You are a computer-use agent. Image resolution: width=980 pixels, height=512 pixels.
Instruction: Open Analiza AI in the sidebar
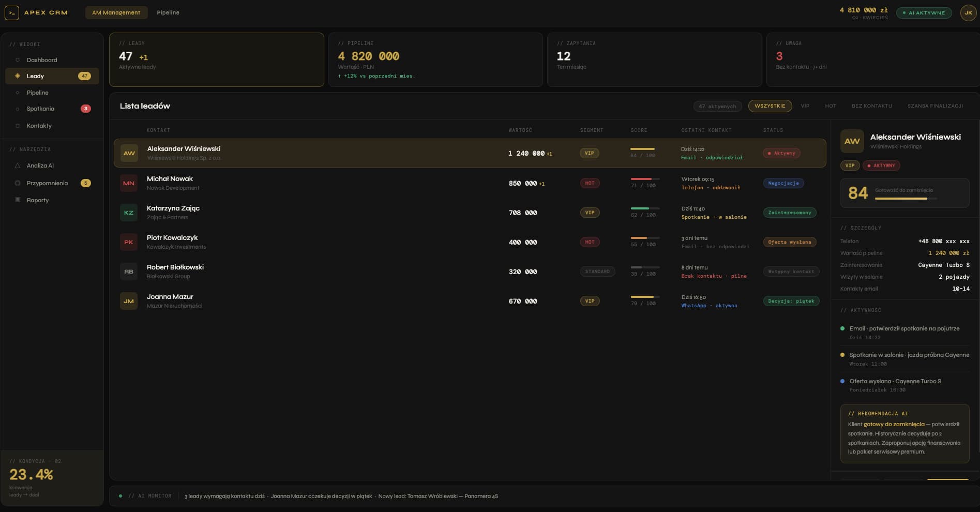[x=52, y=165]
